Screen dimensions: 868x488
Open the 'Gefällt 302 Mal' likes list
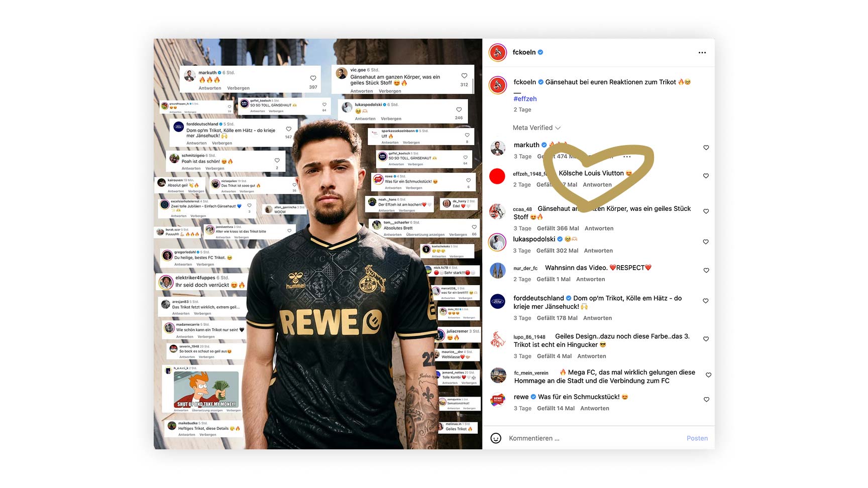point(557,251)
